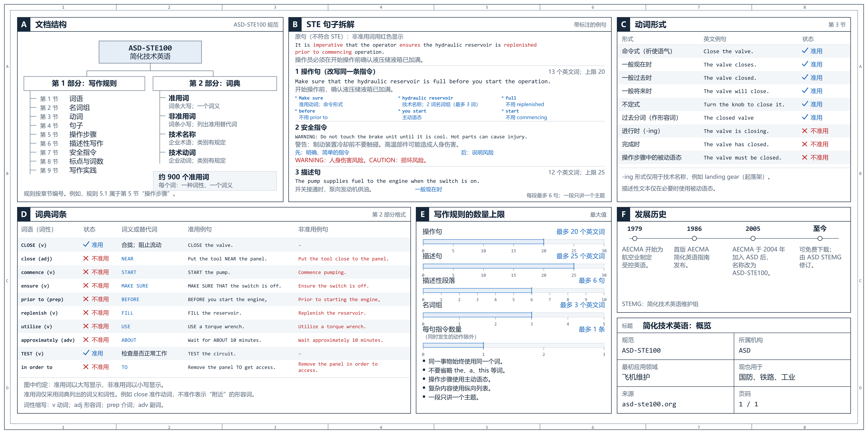The image size is (868, 434).
Task: Click the red X in ensure (v) row
Action: [x=86, y=285]
